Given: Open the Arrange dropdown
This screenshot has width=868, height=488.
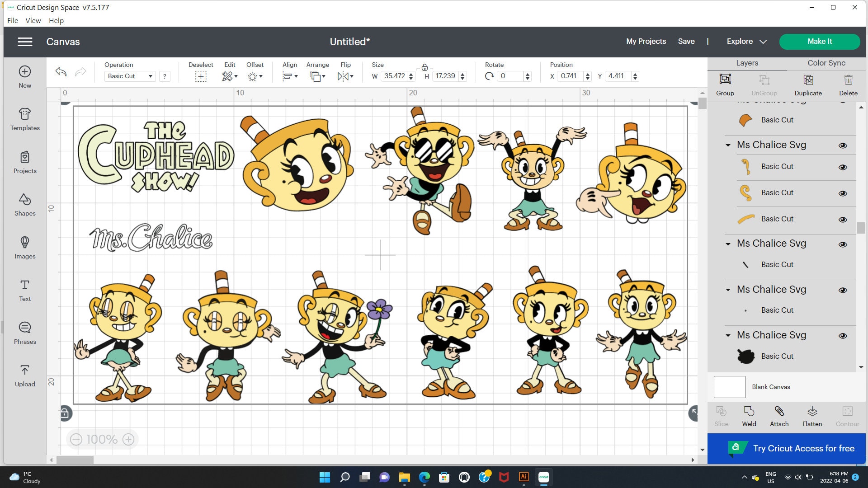Looking at the screenshot, I should pyautogui.click(x=317, y=76).
